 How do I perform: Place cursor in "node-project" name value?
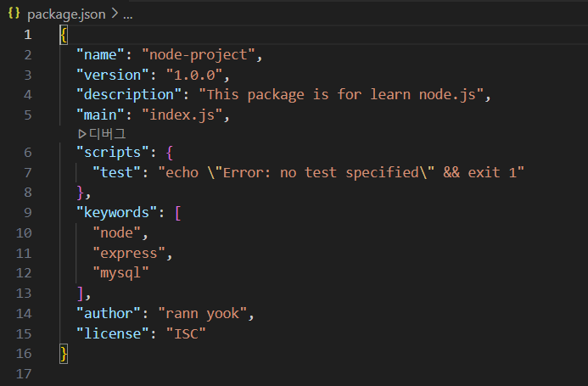click(199, 55)
